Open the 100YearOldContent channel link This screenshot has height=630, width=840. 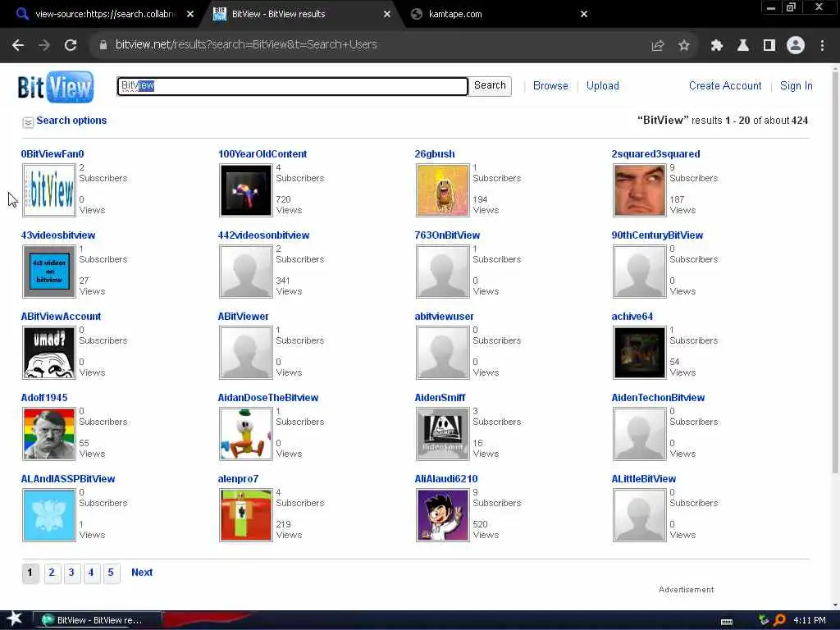click(x=262, y=154)
